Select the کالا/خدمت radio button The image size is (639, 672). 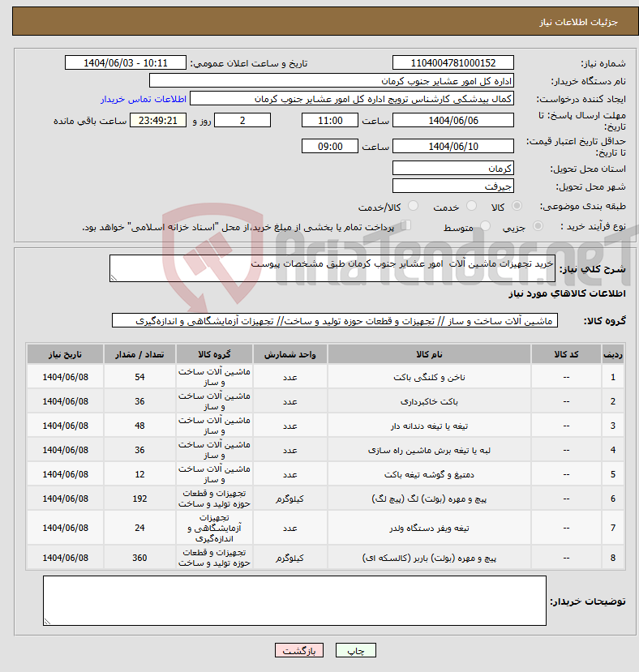413,206
